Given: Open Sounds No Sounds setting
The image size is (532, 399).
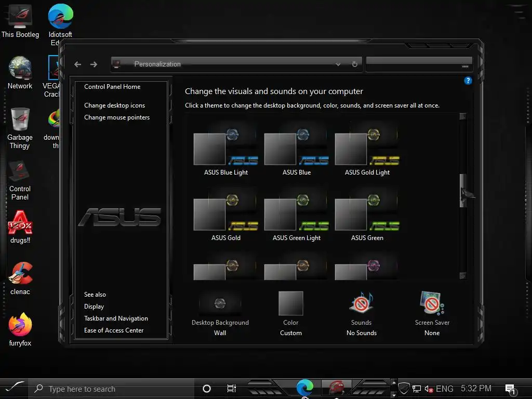Looking at the screenshot, I should coord(362,314).
